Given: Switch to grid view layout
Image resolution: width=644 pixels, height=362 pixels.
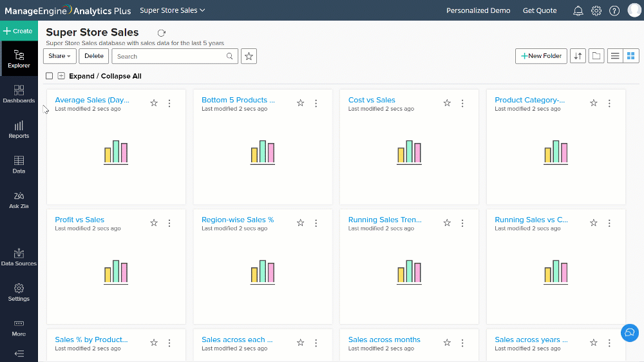Looking at the screenshot, I should (x=630, y=56).
